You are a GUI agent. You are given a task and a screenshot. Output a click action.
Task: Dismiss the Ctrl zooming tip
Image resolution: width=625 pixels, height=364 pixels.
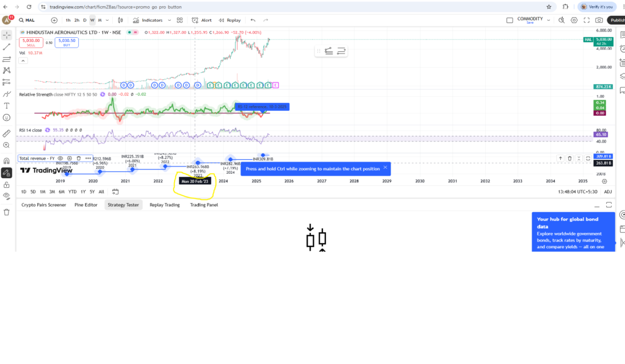(x=385, y=167)
